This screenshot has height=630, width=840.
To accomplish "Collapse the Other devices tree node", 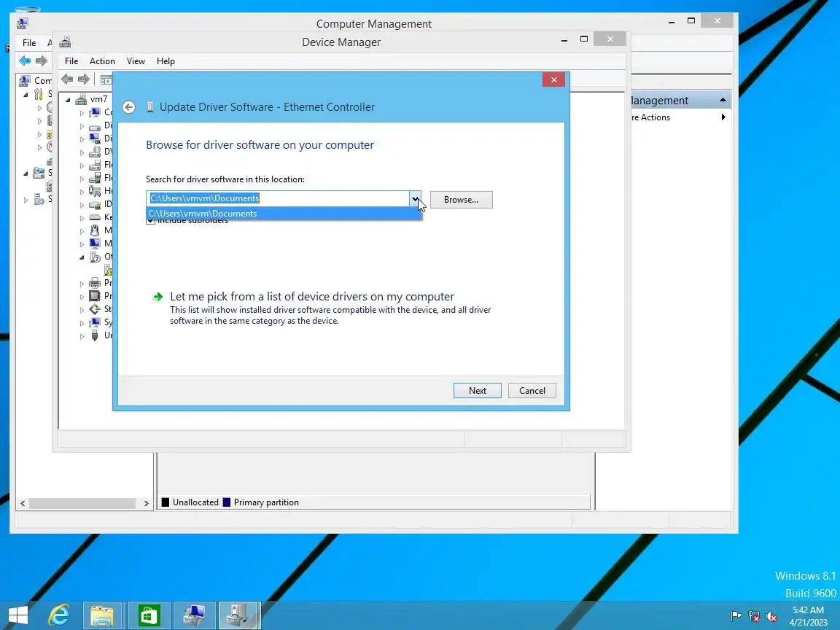I will coord(82,257).
